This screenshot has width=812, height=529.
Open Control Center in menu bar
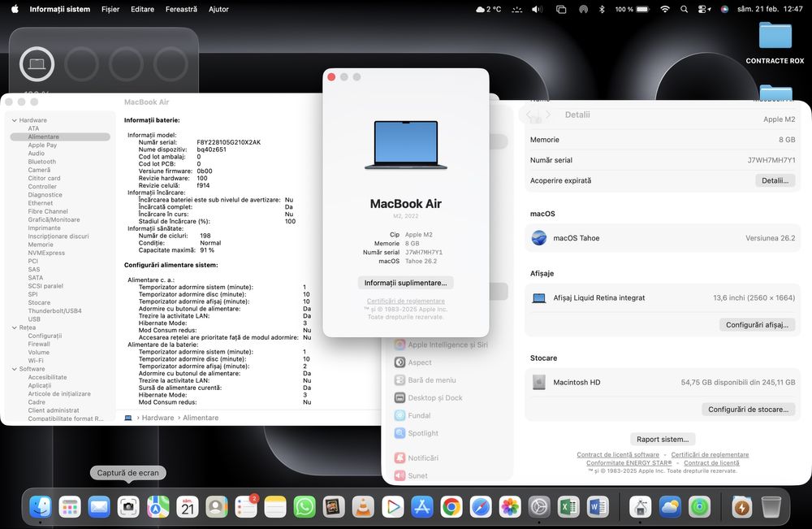[x=704, y=9]
